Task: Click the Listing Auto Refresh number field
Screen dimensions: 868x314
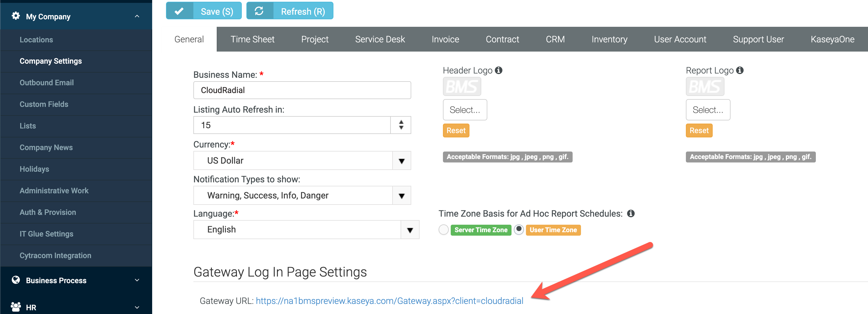Action: pyautogui.click(x=292, y=125)
